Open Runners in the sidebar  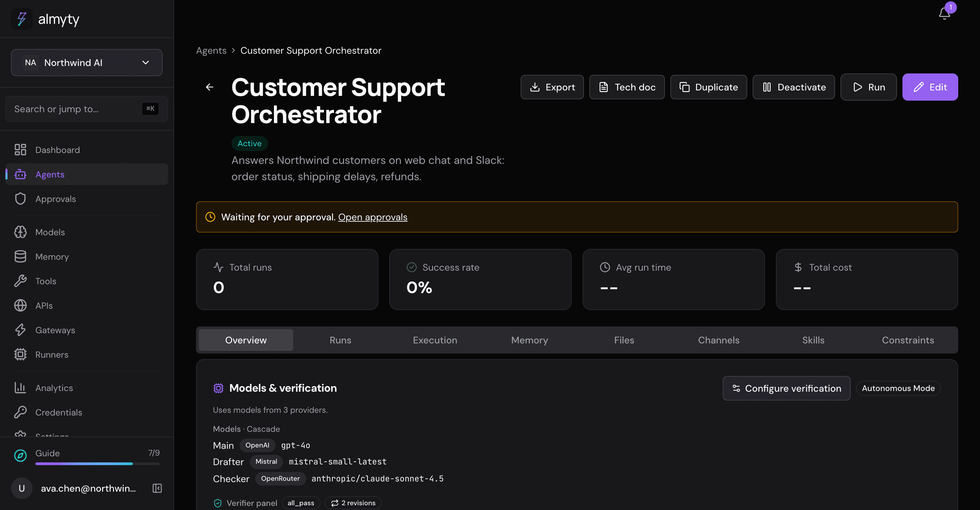click(87, 355)
